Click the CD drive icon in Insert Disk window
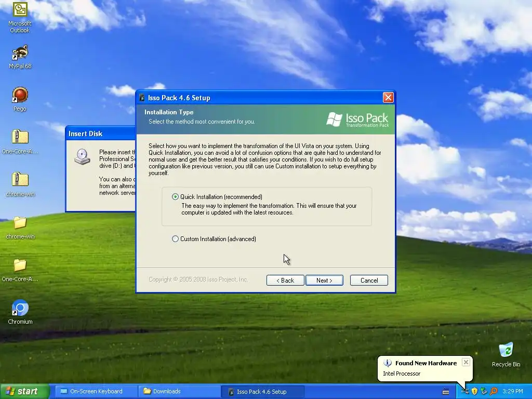This screenshot has height=399, width=532. pyautogui.click(x=83, y=157)
